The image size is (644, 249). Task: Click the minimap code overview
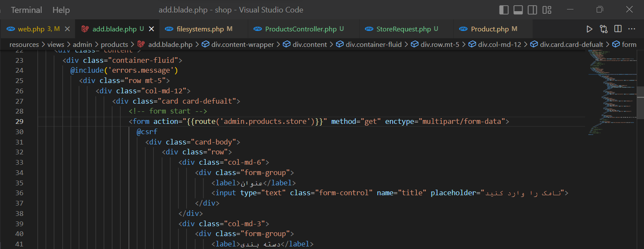[x=612, y=92]
